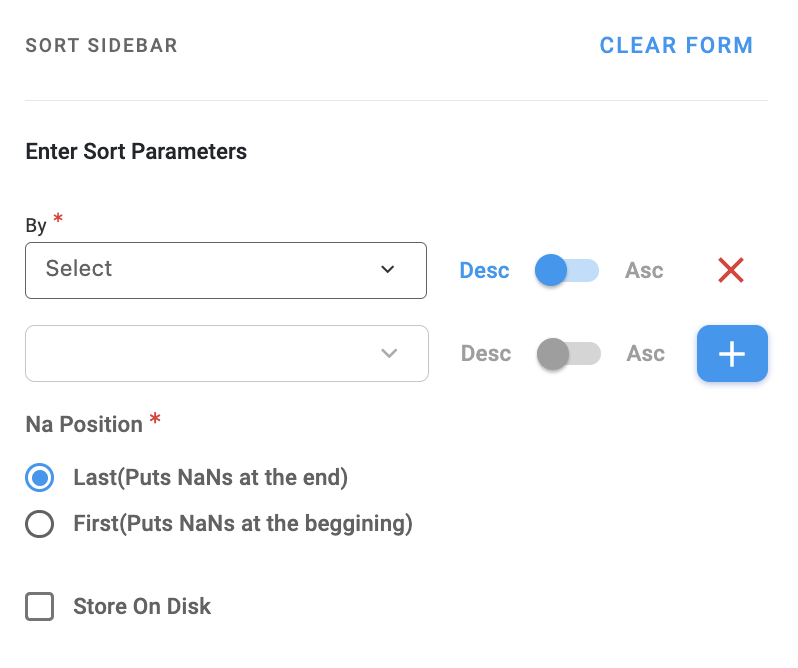Click the 'First(Puts NaNs at the beggining)' label text
The image size is (798, 668).
[243, 523]
